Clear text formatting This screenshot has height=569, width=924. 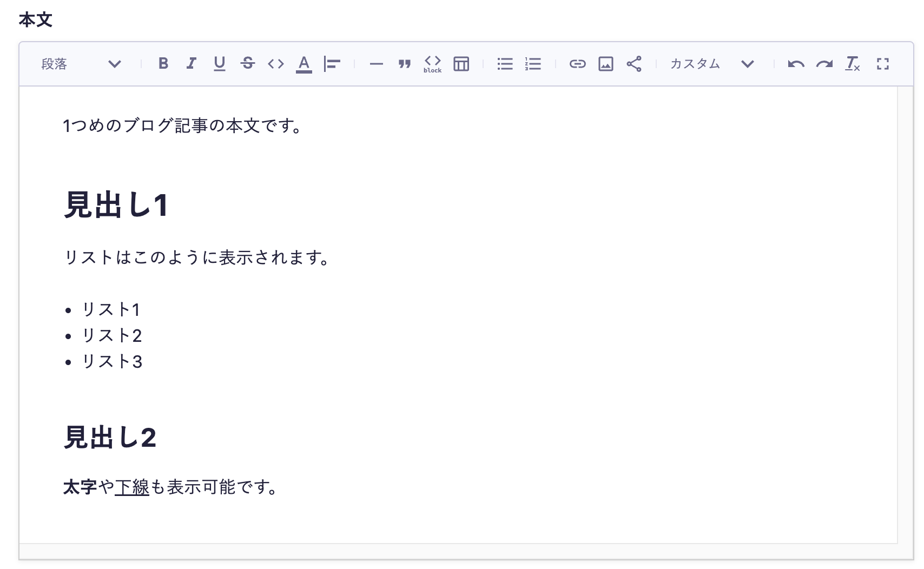coord(853,64)
